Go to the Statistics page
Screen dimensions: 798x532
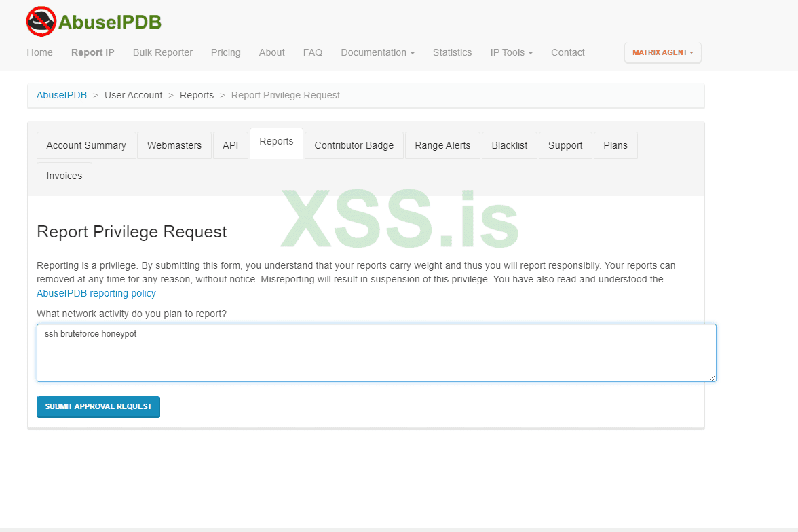pos(452,52)
